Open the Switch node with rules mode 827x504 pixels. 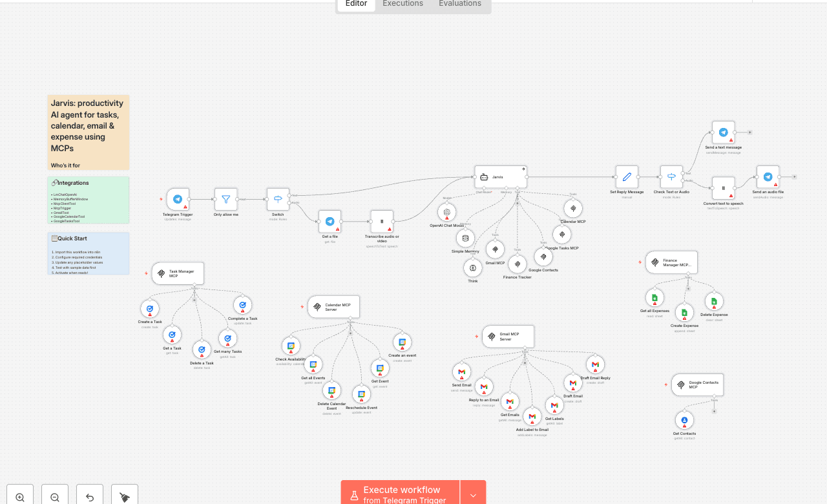point(278,199)
